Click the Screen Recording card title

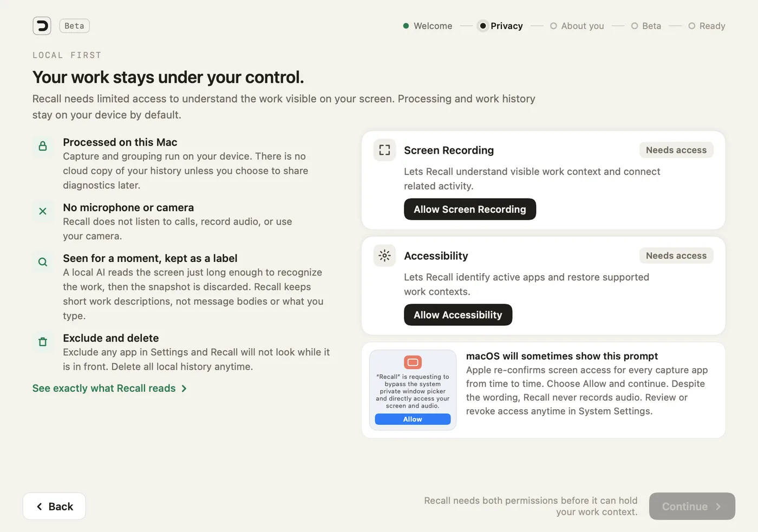pos(449,150)
